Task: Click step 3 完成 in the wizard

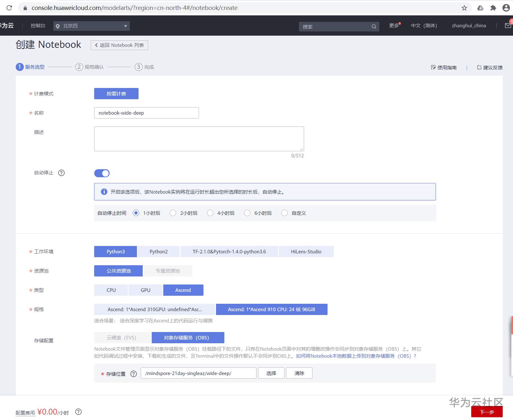Action: (x=144, y=67)
